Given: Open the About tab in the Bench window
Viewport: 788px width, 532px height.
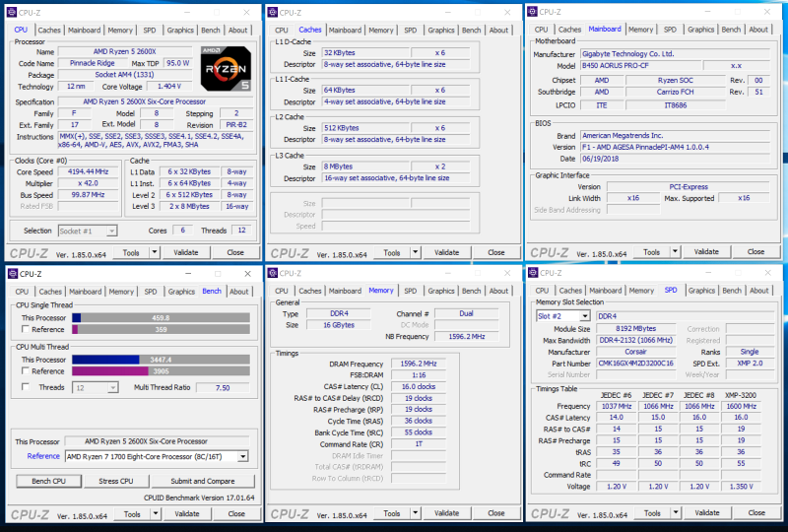Looking at the screenshot, I should click(239, 292).
